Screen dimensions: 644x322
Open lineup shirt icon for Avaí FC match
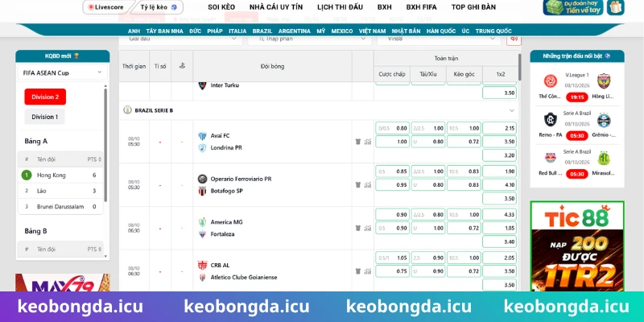click(x=357, y=142)
